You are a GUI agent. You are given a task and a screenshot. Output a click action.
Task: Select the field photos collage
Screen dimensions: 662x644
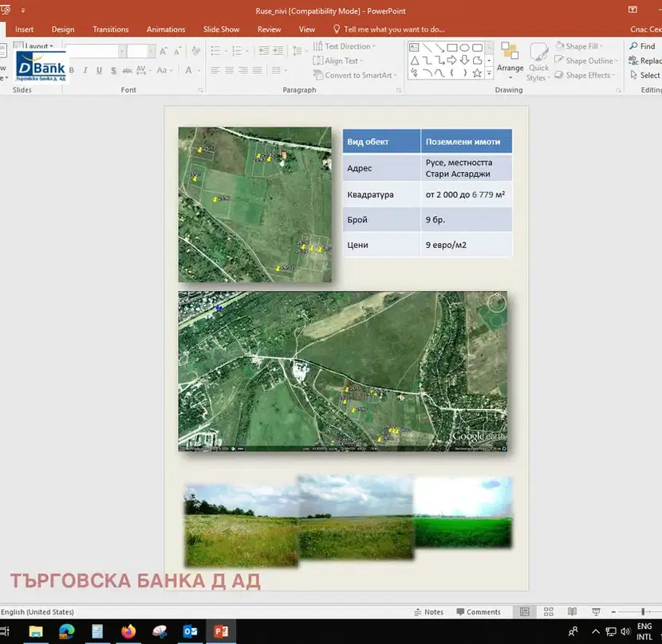349,521
